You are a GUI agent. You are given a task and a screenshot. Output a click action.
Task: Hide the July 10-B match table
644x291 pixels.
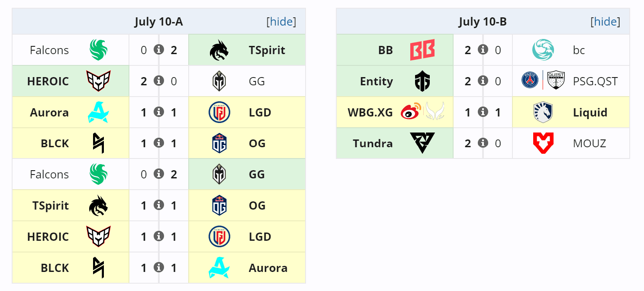click(605, 21)
